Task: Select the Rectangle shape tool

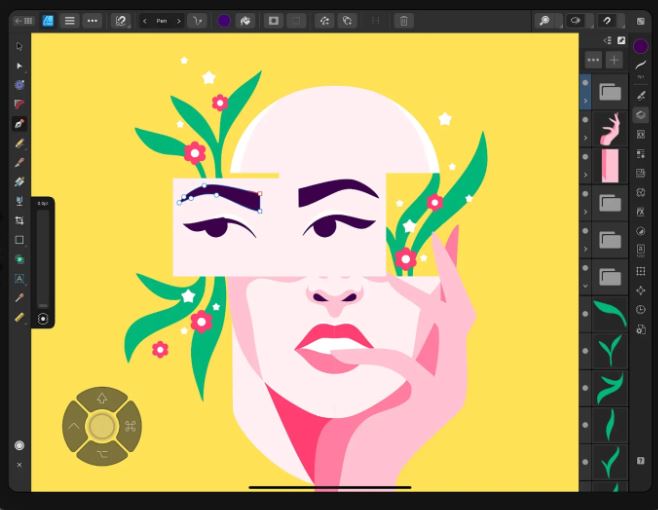Action: (x=19, y=240)
